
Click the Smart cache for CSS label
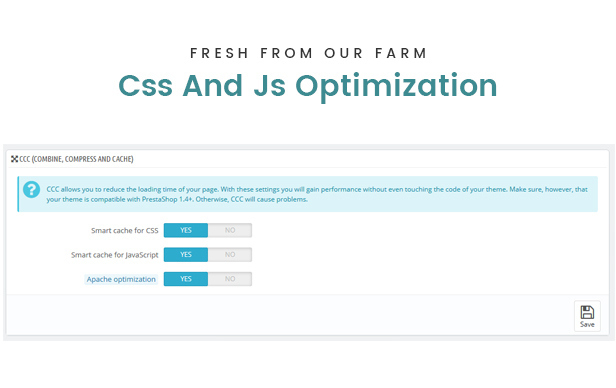point(125,231)
